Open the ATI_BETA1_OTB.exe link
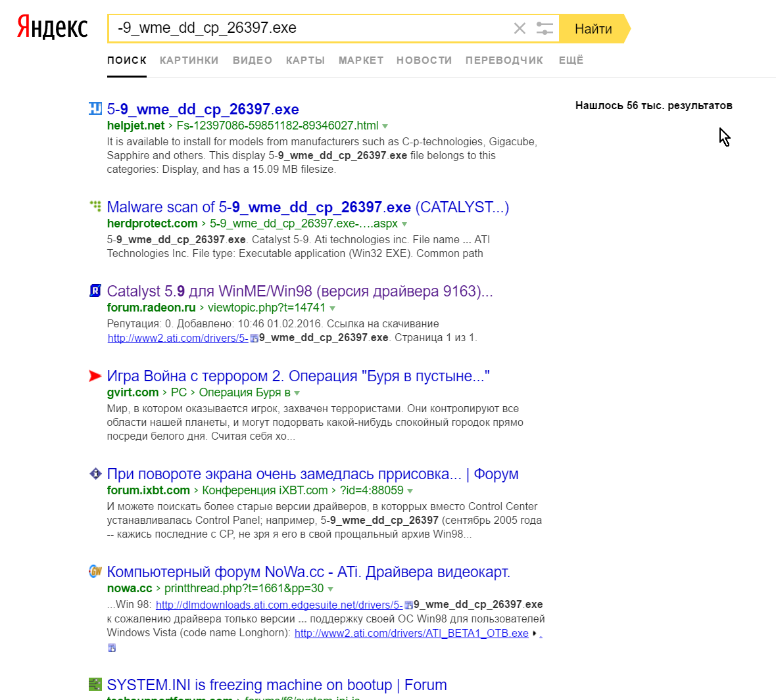The image size is (776, 700). [x=411, y=633]
